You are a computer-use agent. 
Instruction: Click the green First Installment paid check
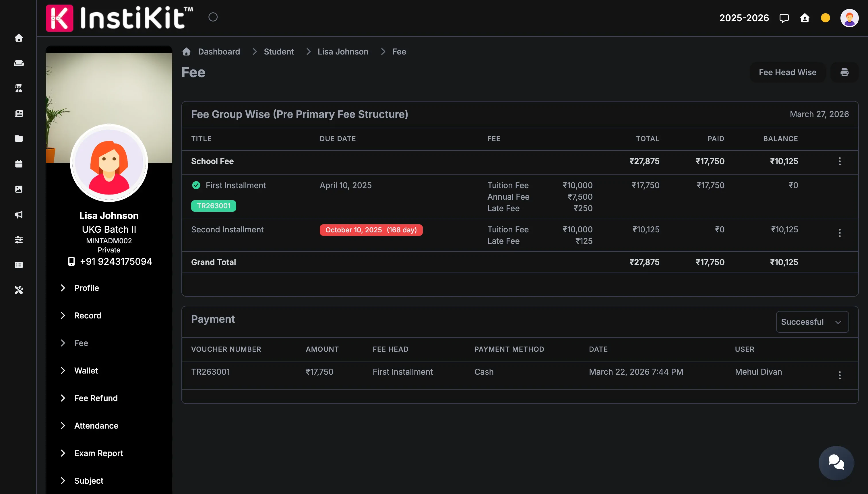tap(196, 185)
